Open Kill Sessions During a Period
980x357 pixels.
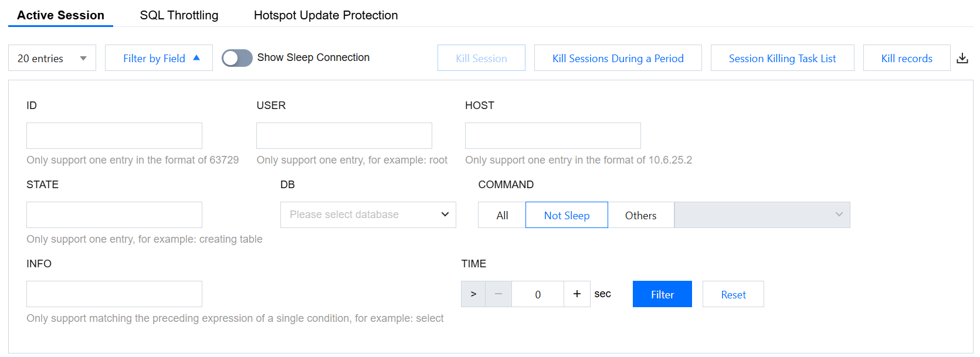tap(618, 58)
